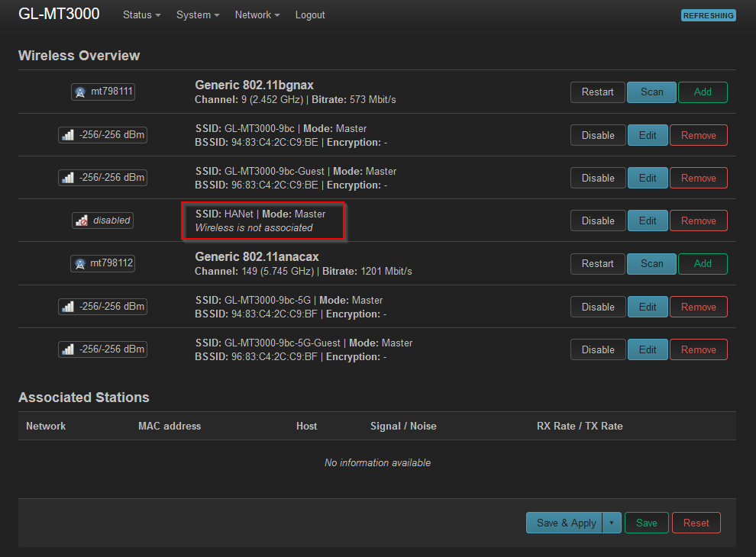The width and height of the screenshot is (756, 557).
Task: Edit the GL-MT3000-9bc-5G network
Action: [648, 307]
